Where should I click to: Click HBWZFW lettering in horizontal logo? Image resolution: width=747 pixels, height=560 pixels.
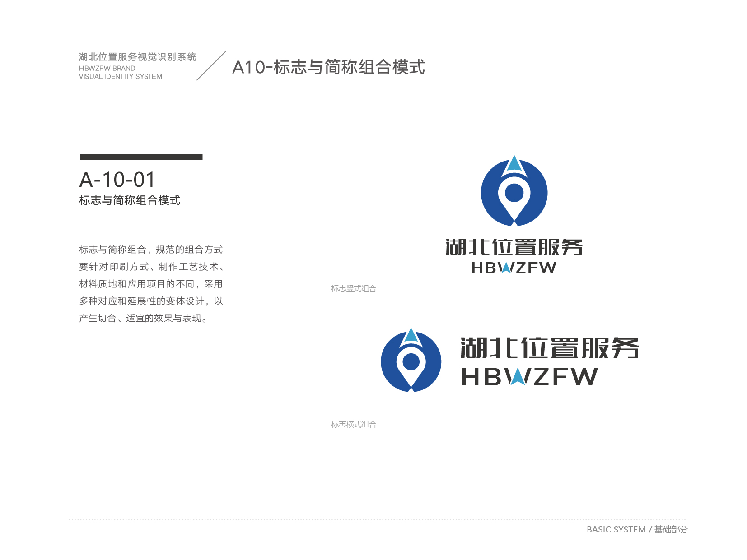[529, 376]
